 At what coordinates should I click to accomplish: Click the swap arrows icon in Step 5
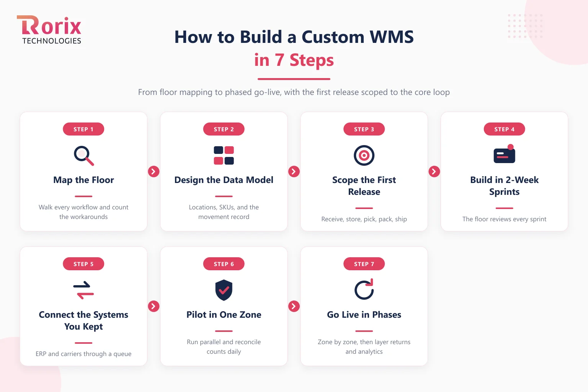(x=83, y=290)
